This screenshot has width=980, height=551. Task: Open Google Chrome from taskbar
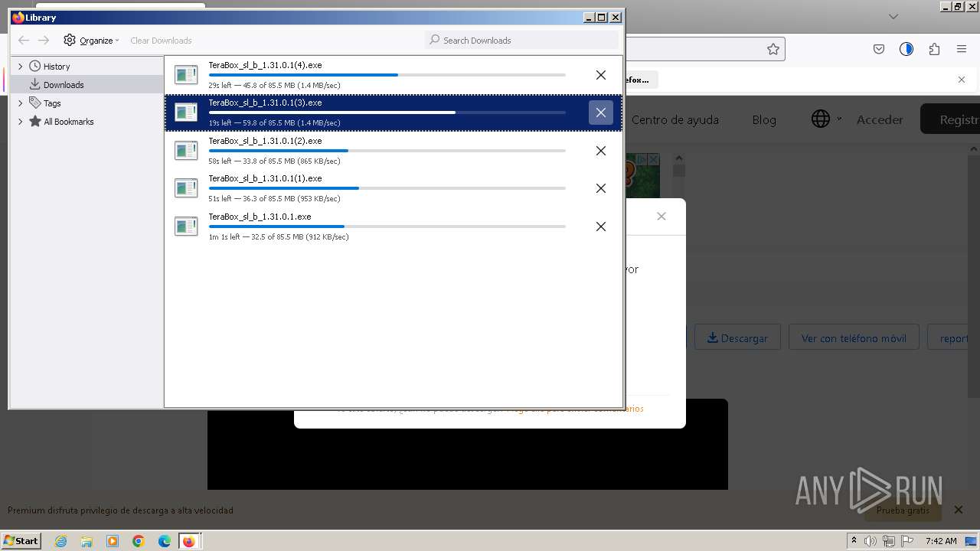139,541
